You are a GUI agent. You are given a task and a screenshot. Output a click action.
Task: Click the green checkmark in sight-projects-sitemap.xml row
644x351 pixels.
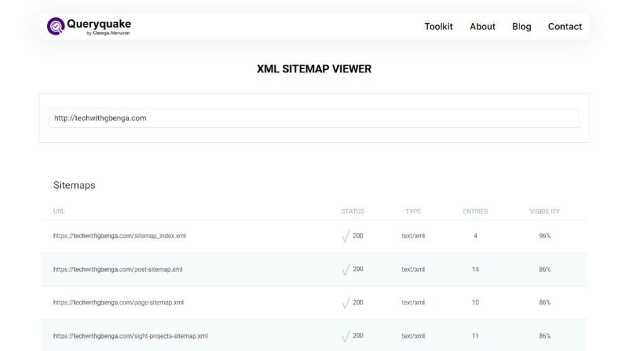coord(346,336)
